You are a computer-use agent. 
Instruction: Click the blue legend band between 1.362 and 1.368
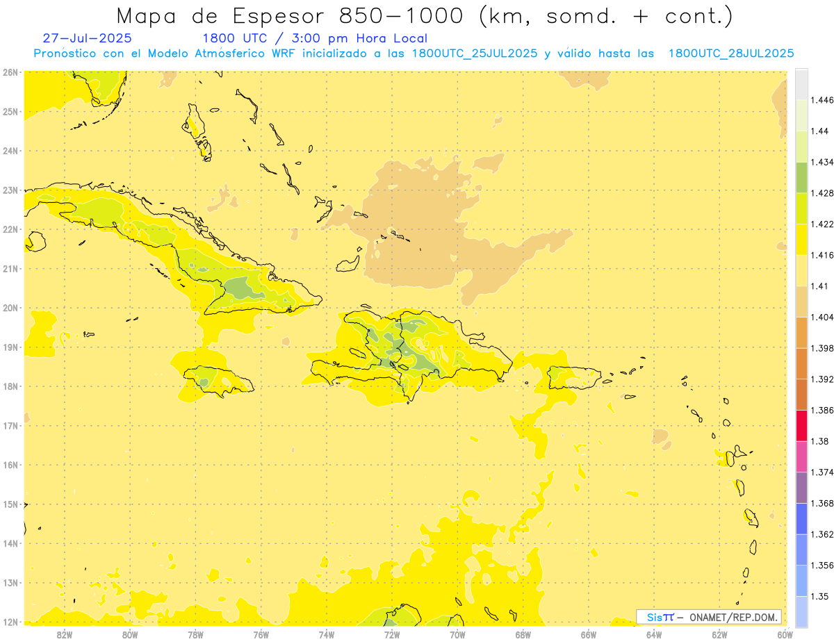[x=801, y=519]
